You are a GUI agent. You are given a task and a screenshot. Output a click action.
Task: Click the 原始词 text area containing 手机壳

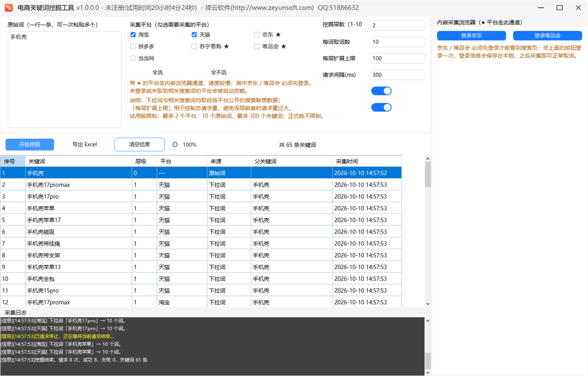tap(65, 79)
